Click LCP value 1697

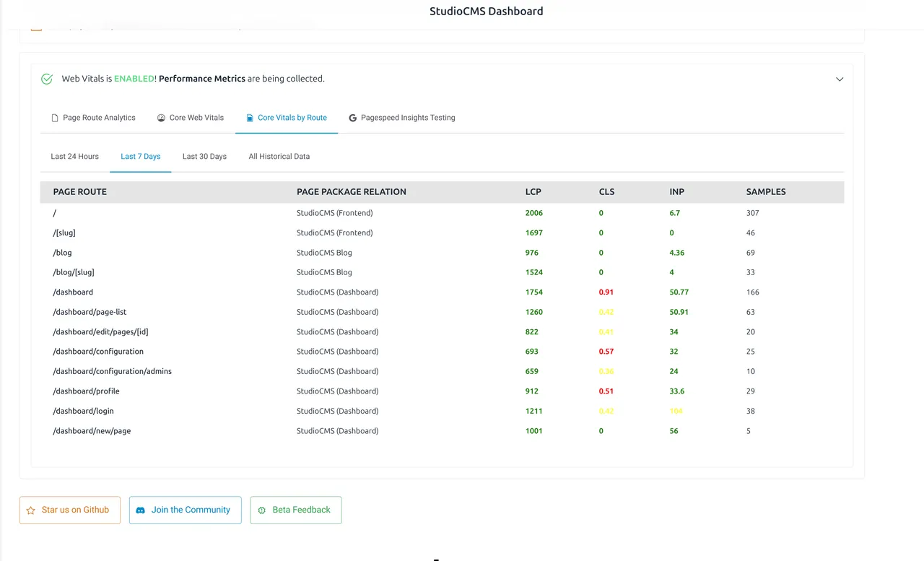pyautogui.click(x=534, y=233)
